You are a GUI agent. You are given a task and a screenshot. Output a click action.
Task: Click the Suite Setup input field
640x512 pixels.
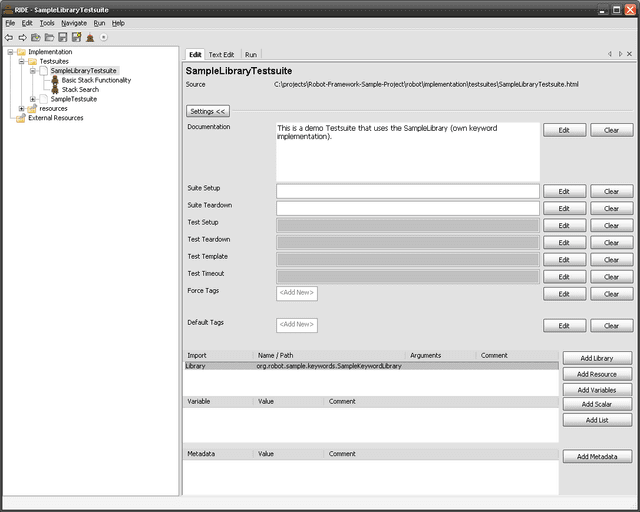point(407,191)
